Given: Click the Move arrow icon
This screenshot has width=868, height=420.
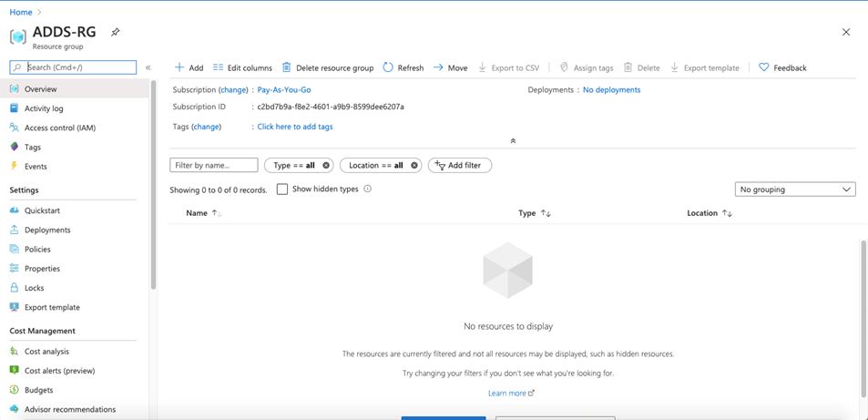Looking at the screenshot, I should 438,67.
